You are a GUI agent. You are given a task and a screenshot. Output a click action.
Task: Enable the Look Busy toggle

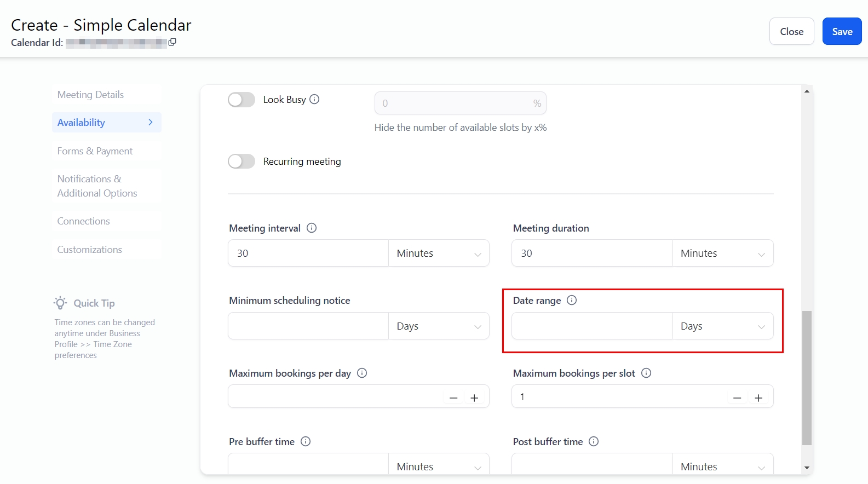click(x=242, y=100)
